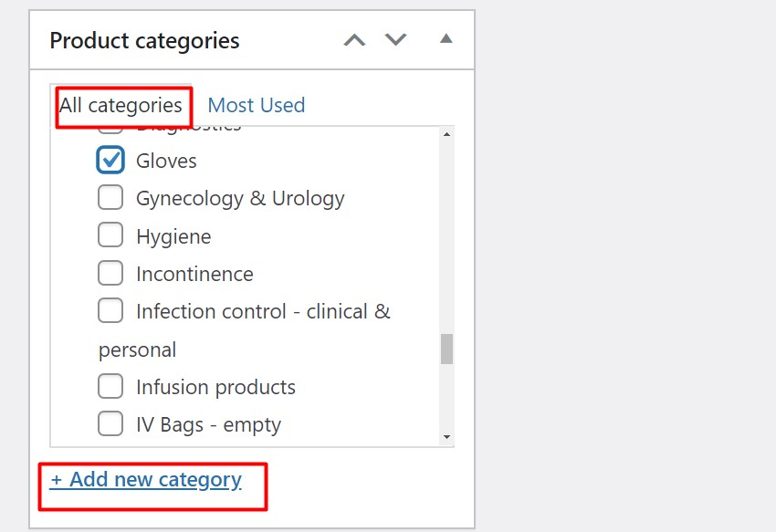The width and height of the screenshot is (776, 532).
Task: Check the Infusion products category
Action: click(x=110, y=387)
